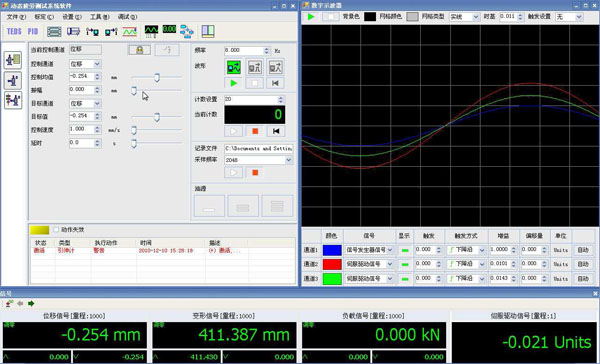Open the sampling frequency 2048 dropdown

(x=289, y=160)
